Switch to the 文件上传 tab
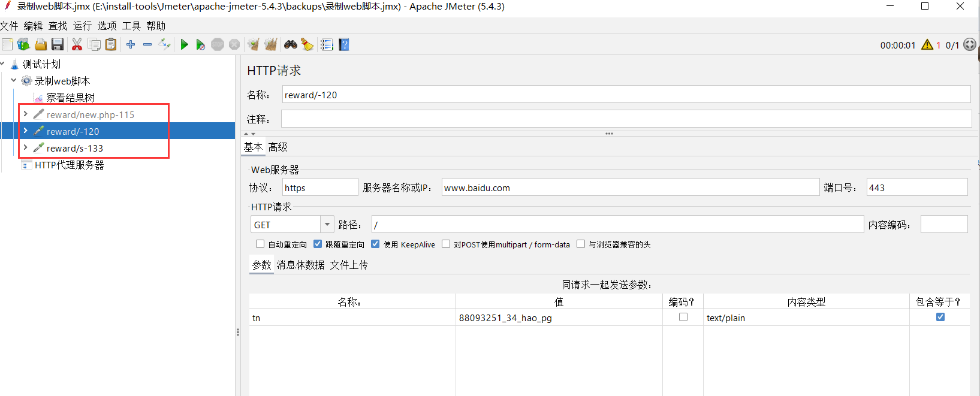This screenshot has width=980, height=396. [x=349, y=265]
